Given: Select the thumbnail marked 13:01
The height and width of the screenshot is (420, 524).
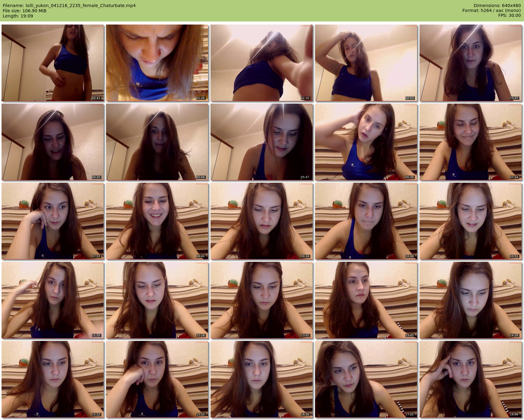Looking at the screenshot, I should pos(262,300).
